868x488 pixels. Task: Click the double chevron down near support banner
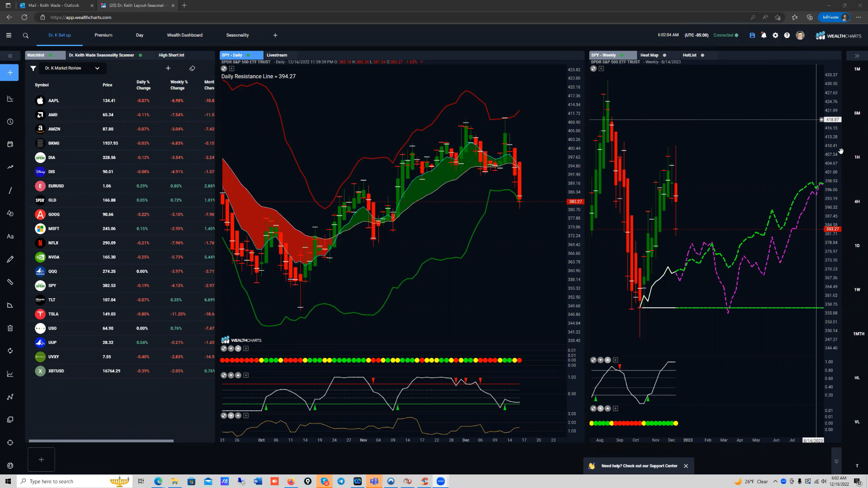pyautogui.click(x=836, y=461)
